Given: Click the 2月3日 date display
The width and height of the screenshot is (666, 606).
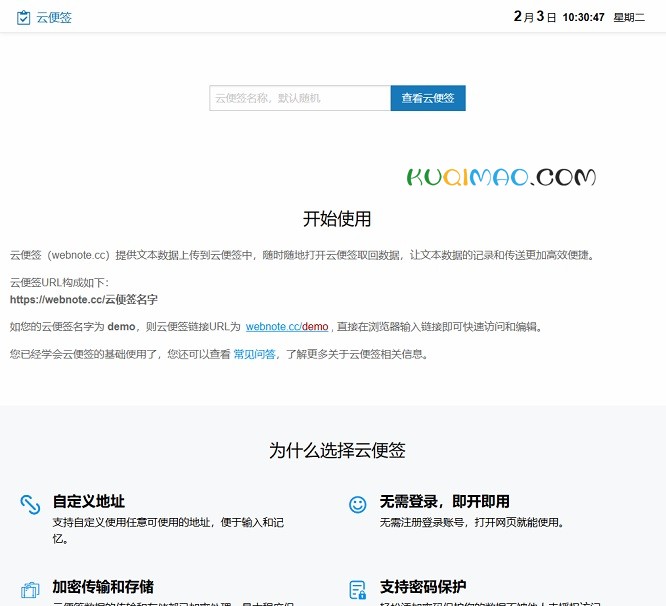Looking at the screenshot, I should (535, 17).
